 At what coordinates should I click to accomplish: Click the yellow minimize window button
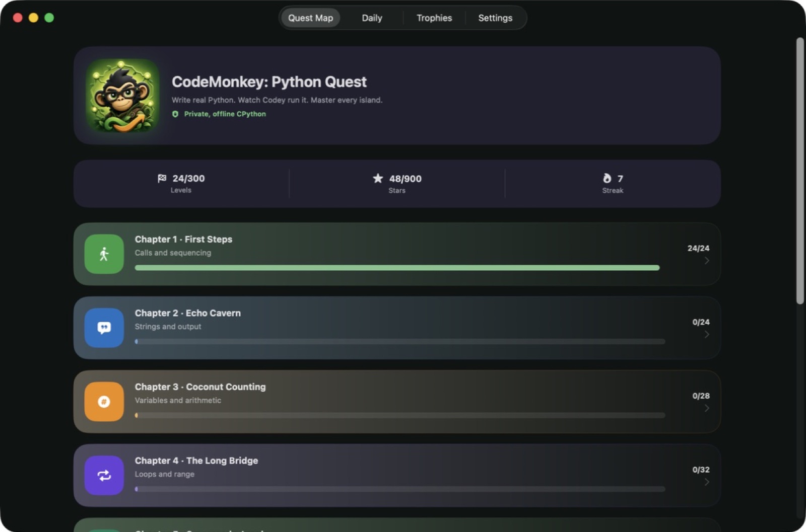[x=33, y=18]
